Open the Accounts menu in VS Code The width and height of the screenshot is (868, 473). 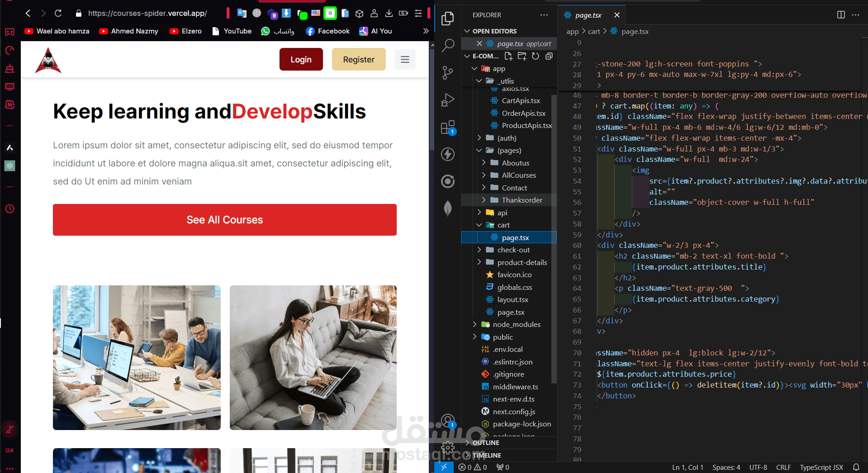[x=448, y=421]
